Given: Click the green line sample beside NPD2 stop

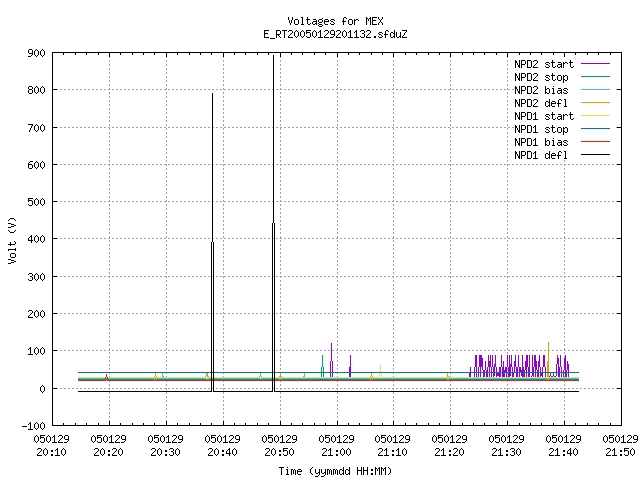Looking at the screenshot, I should pyautogui.click(x=595, y=76).
